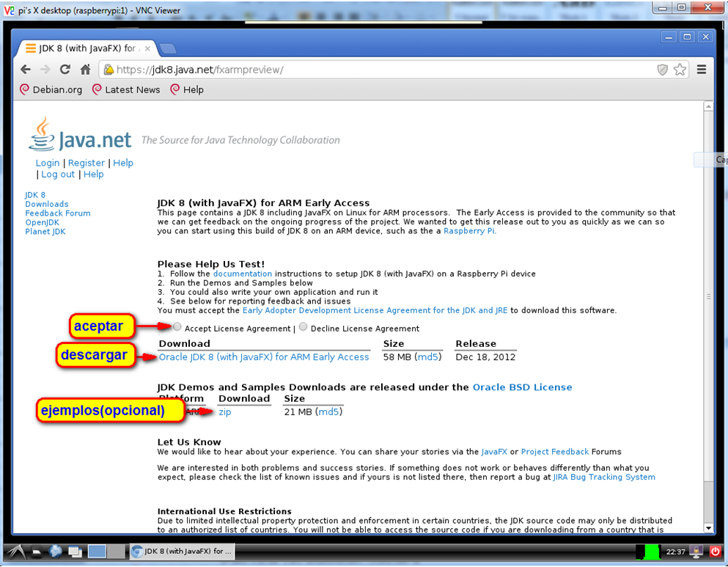Download Oracle JDK 8 for ARM Early Access

coord(264,357)
